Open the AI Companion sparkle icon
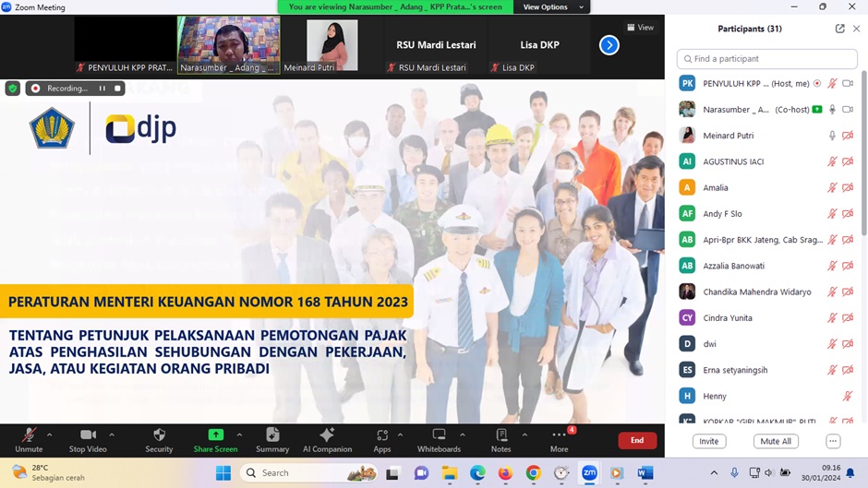The image size is (868, 488). coord(327,435)
